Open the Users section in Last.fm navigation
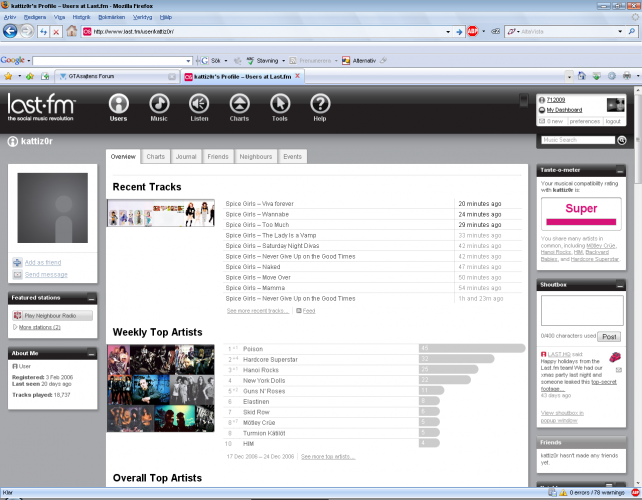This screenshot has width=642, height=500. click(118, 105)
